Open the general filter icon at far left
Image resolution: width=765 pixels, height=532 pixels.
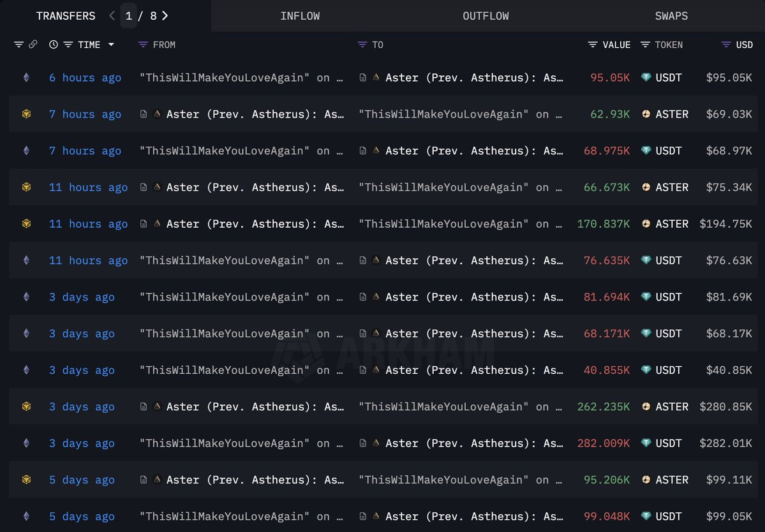point(19,45)
